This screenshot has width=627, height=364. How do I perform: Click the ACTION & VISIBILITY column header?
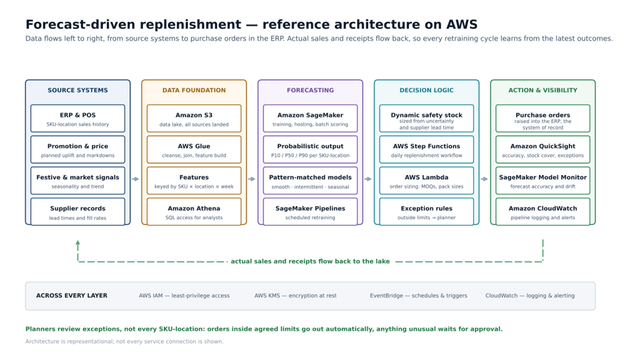543,90
